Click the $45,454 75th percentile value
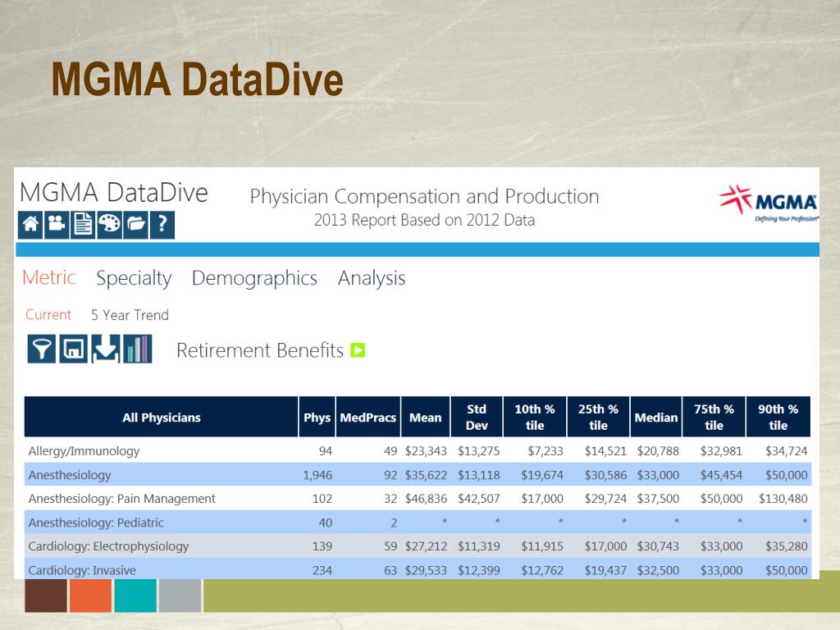 tap(721, 475)
